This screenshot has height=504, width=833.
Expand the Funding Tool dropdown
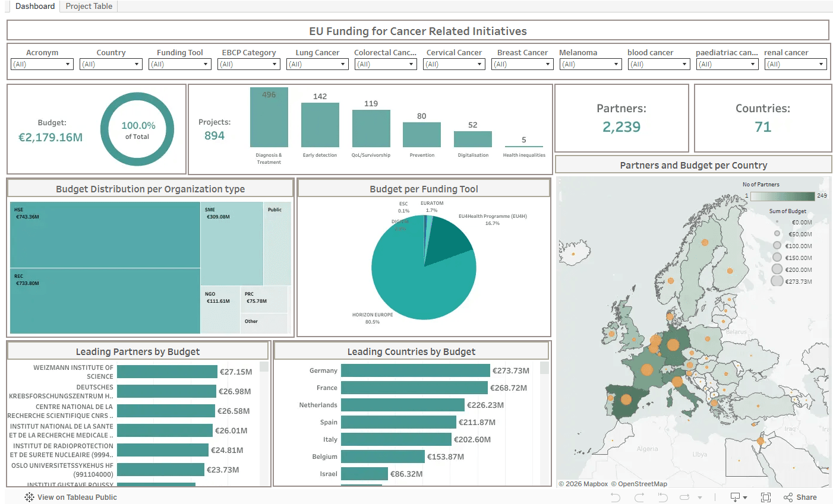pos(180,64)
